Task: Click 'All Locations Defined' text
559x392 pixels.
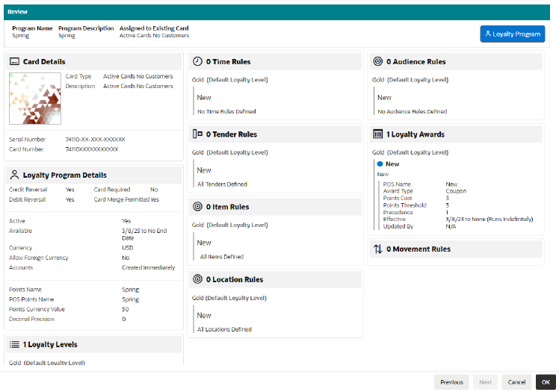Action: 225,329
